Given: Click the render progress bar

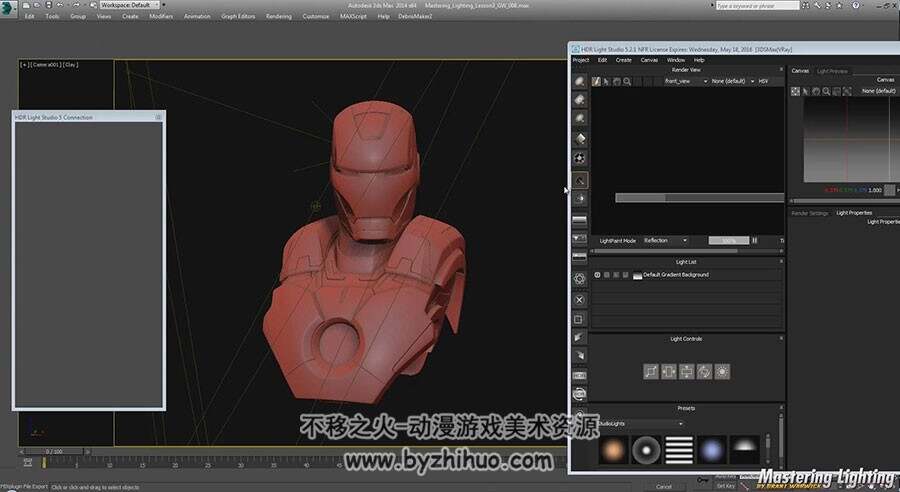Looking at the screenshot, I should [728, 241].
